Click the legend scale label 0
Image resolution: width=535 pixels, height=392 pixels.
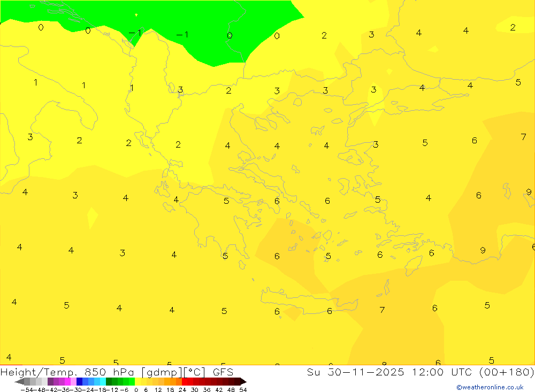coord(136,390)
